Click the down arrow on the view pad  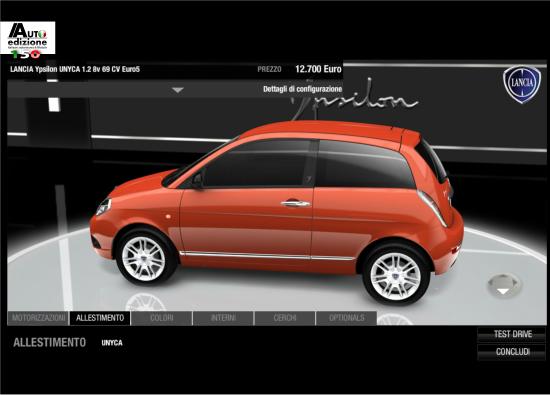pyautogui.click(x=504, y=292)
